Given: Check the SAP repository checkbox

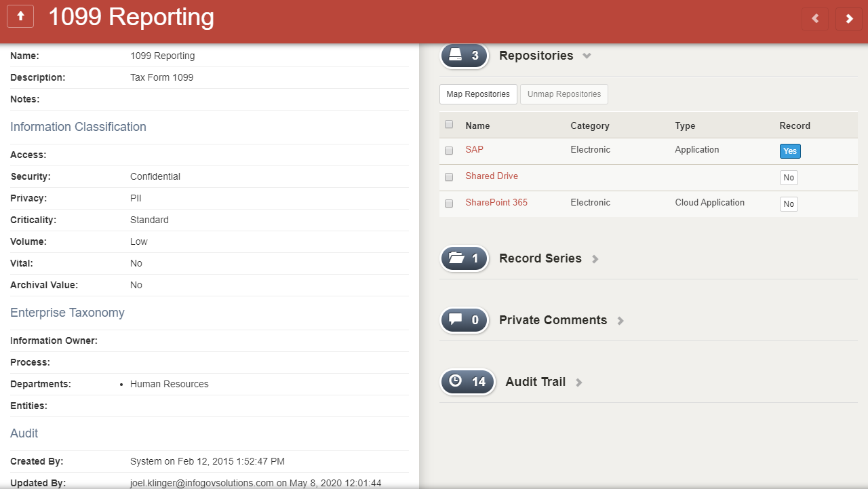Looking at the screenshot, I should (449, 151).
